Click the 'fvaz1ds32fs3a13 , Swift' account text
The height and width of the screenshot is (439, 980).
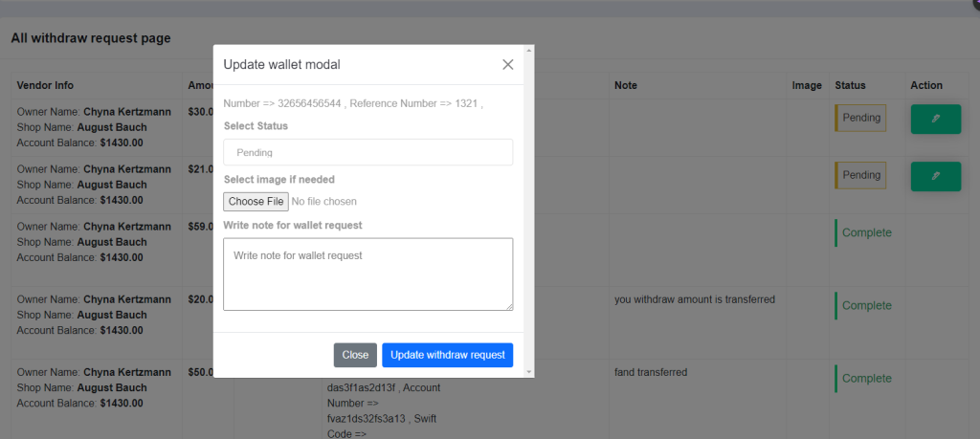[x=381, y=418]
